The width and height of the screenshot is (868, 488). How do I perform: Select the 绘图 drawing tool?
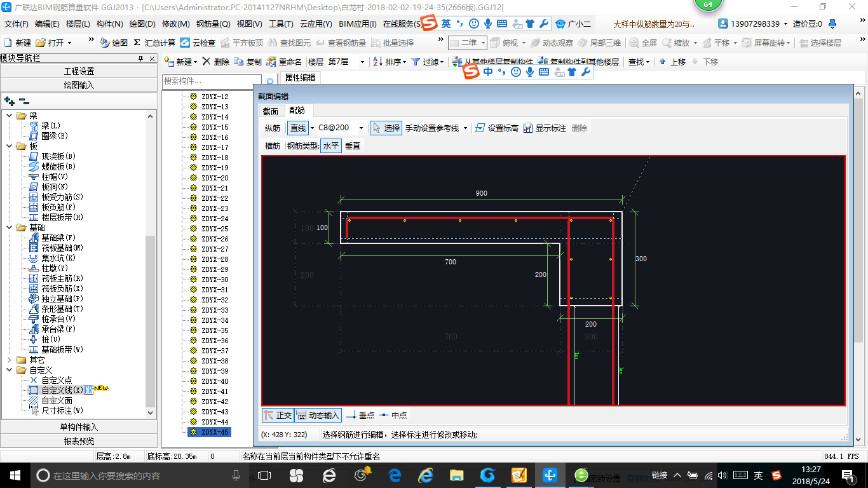(x=114, y=43)
